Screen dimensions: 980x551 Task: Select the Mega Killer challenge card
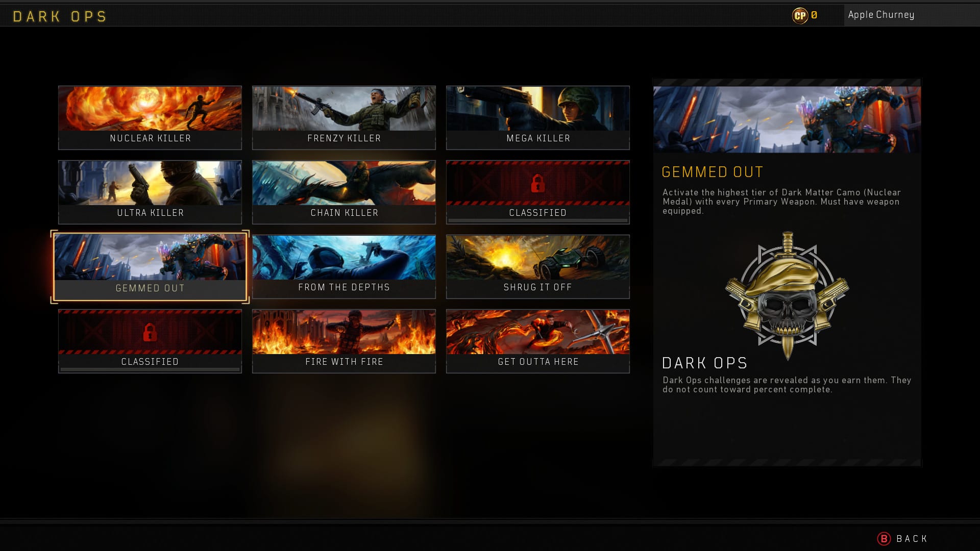point(537,117)
